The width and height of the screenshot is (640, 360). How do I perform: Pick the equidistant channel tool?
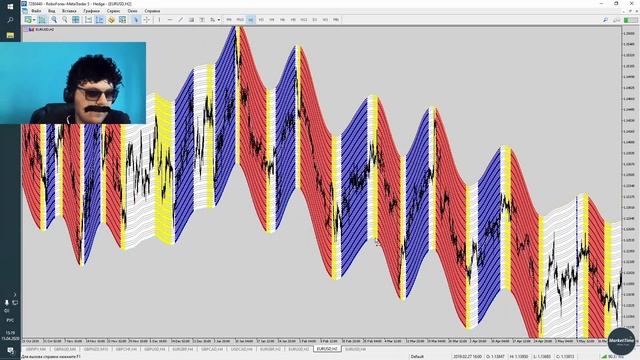(191, 20)
